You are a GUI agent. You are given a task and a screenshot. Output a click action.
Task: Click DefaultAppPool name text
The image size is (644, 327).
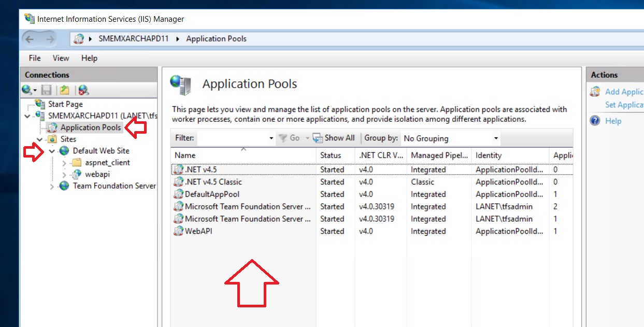coord(212,194)
